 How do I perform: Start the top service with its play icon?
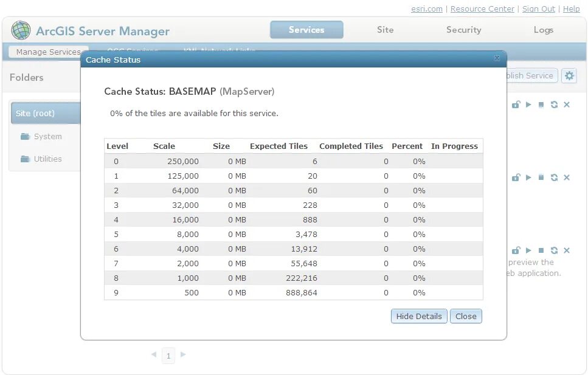click(529, 105)
